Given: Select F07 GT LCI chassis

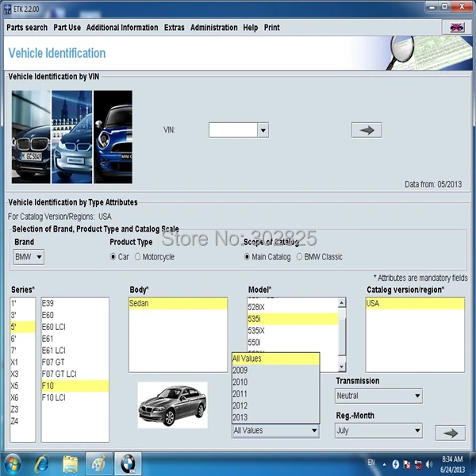Looking at the screenshot, I should (x=75, y=374).
